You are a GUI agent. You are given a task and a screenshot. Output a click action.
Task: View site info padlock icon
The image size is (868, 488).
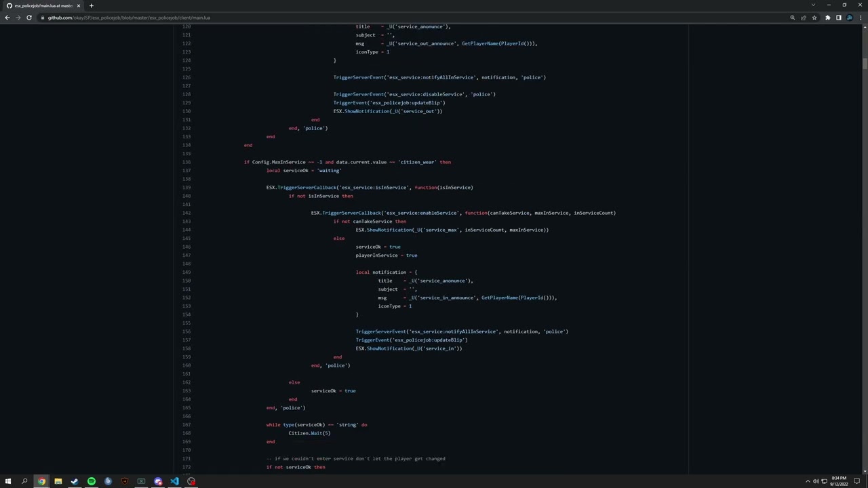(43, 18)
